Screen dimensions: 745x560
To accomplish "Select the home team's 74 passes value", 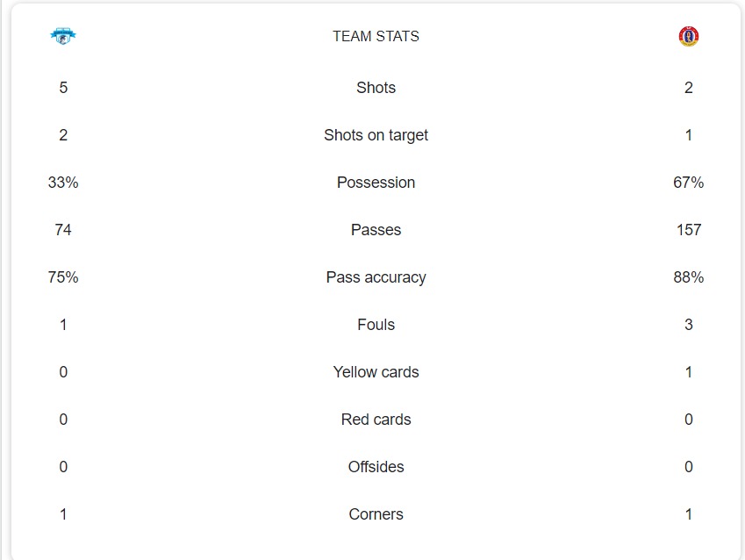I will coord(63,230).
